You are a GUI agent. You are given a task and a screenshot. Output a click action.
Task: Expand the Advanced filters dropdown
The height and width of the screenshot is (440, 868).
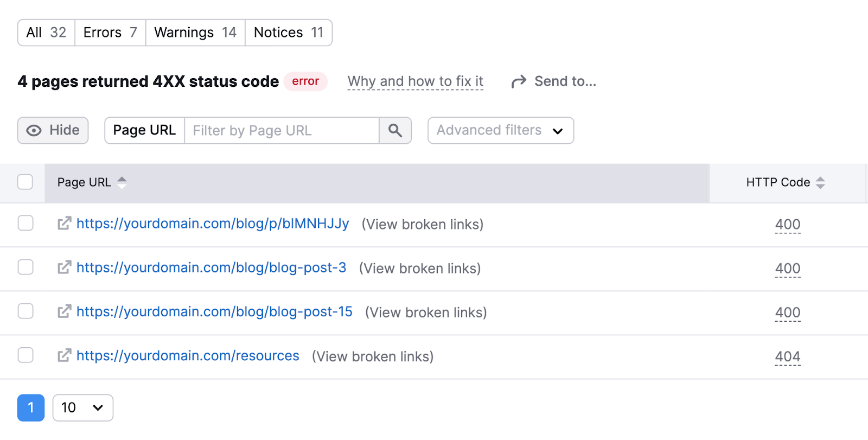500,131
